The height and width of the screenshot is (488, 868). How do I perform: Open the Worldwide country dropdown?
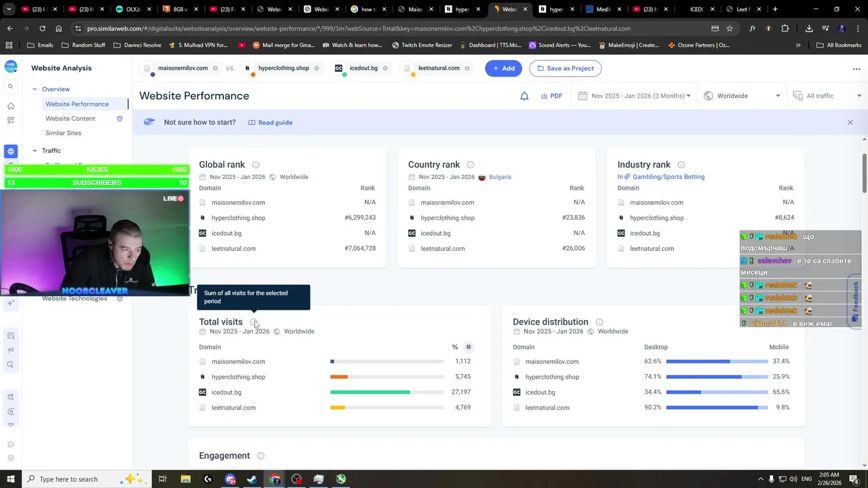pos(742,96)
